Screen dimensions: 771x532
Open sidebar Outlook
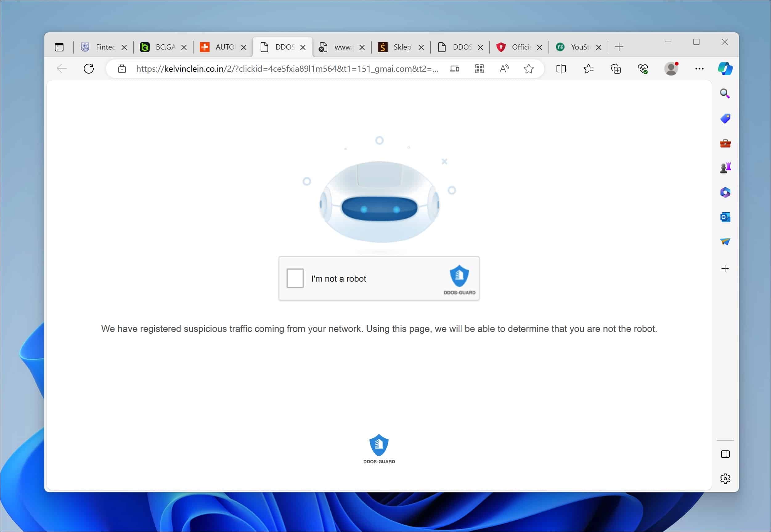click(x=725, y=217)
